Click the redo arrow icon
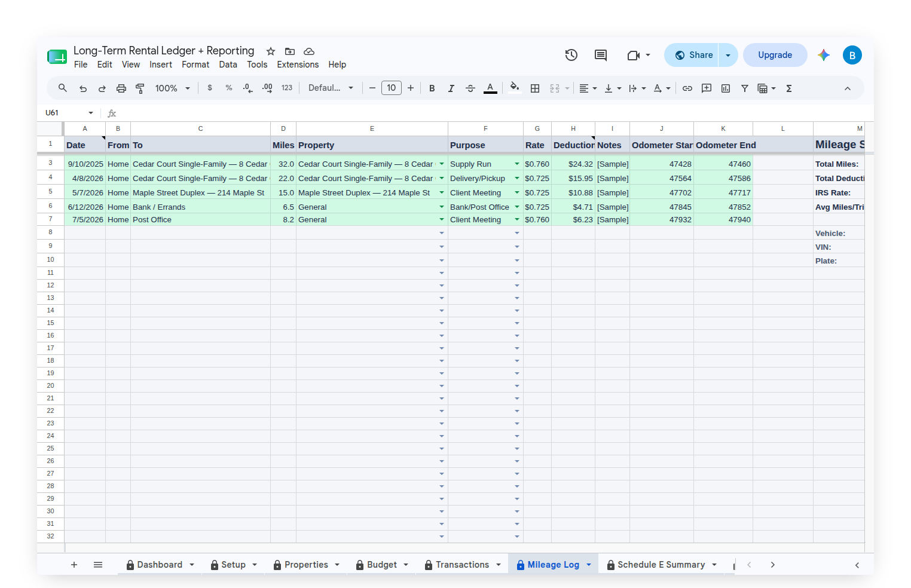Screen dimensions: 911x588 [102, 88]
